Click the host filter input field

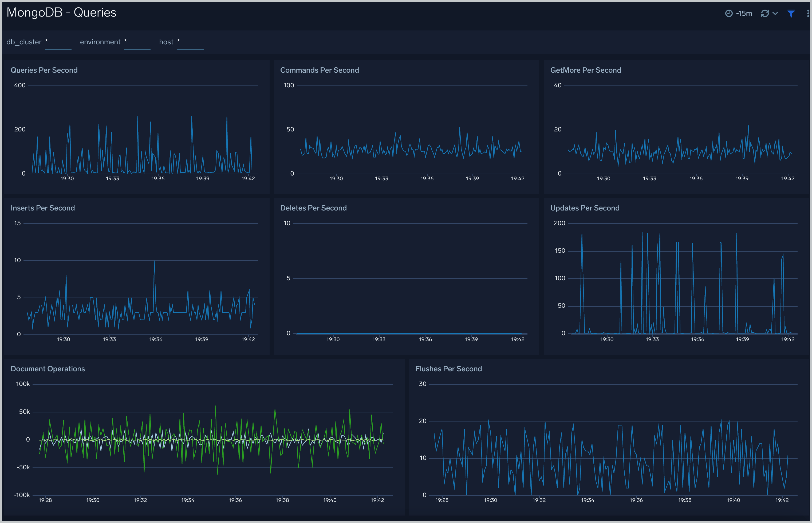190,42
